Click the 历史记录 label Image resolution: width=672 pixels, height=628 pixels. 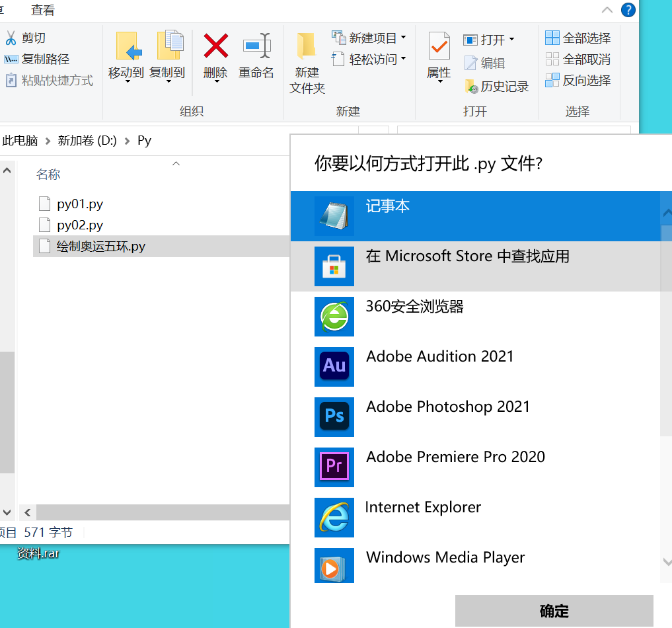click(504, 87)
